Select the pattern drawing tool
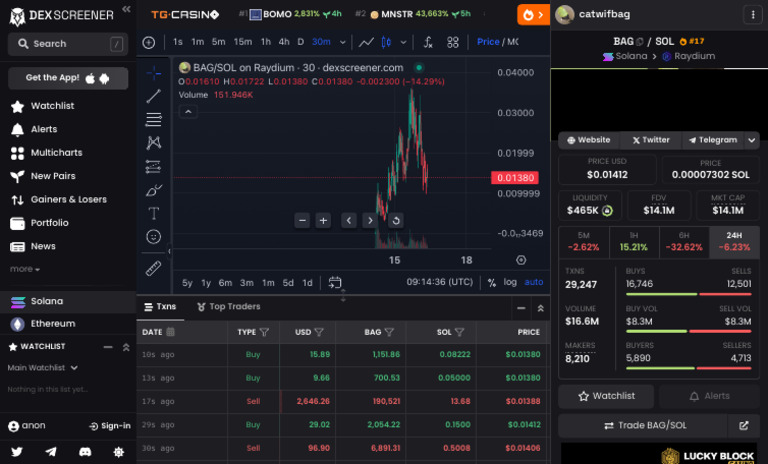Image resolution: width=768 pixels, height=464 pixels. click(x=153, y=143)
